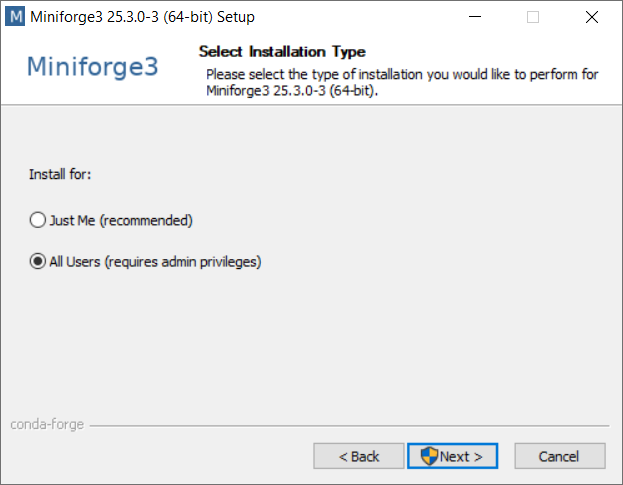This screenshot has width=623, height=485.
Task: Click the grayed-out maximize window icon
Action: click(x=533, y=17)
